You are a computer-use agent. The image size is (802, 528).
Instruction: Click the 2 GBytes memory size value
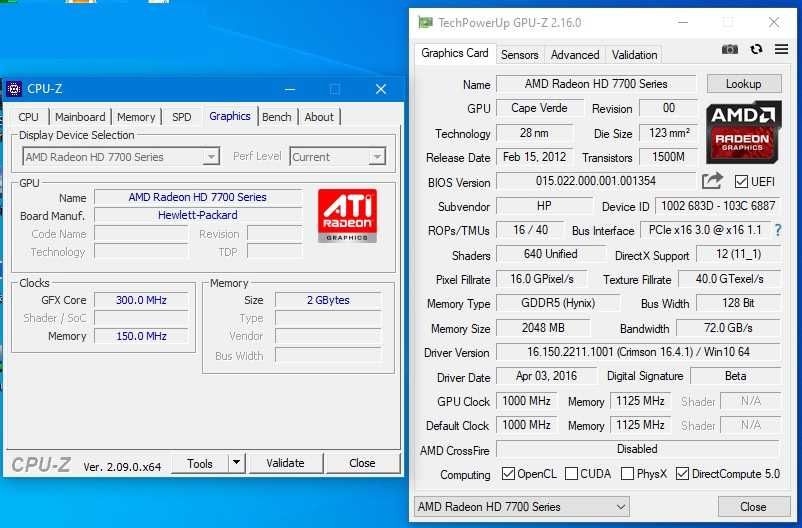point(328,300)
